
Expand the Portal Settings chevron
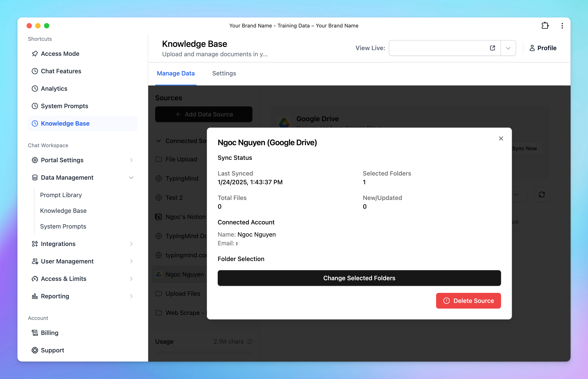pos(131,160)
